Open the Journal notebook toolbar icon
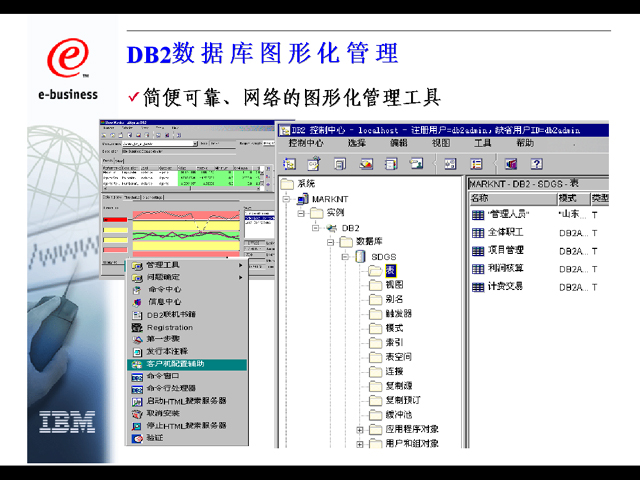The height and width of the screenshot is (480, 640). pyautogui.click(x=391, y=164)
